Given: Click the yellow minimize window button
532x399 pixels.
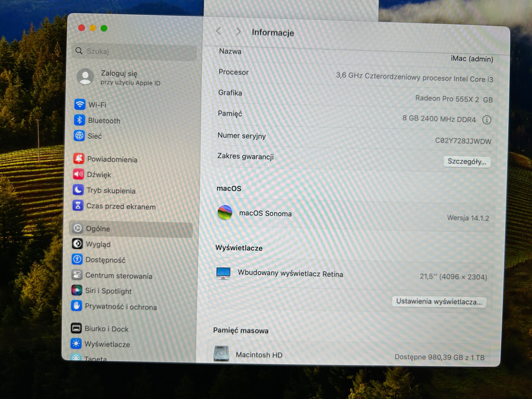Looking at the screenshot, I should [x=93, y=28].
